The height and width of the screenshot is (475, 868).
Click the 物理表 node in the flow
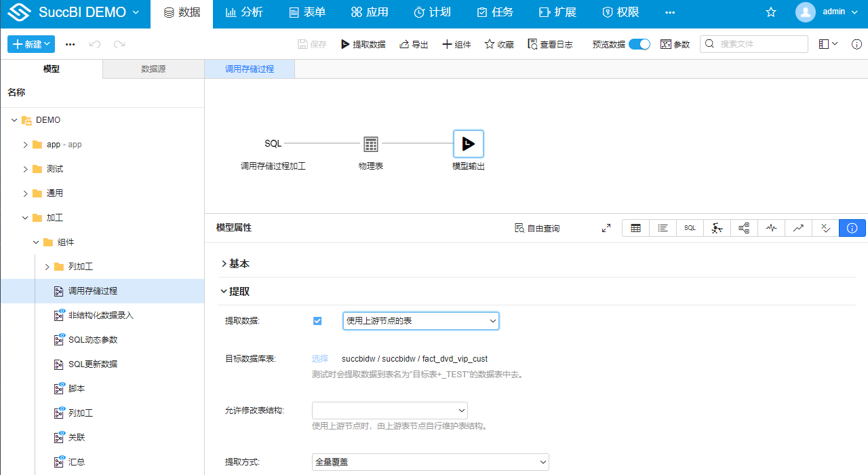coord(370,143)
